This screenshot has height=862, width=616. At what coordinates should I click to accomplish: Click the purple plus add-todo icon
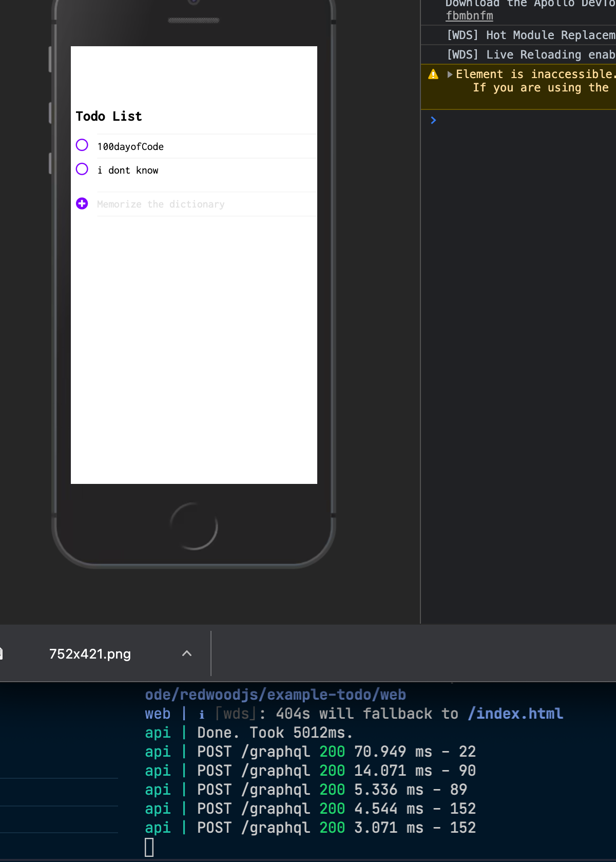82,204
